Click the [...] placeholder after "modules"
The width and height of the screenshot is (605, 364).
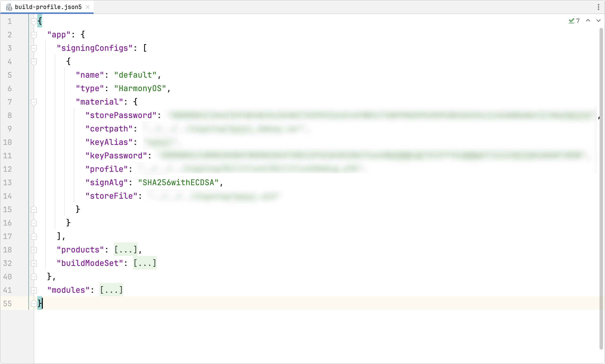(x=111, y=290)
